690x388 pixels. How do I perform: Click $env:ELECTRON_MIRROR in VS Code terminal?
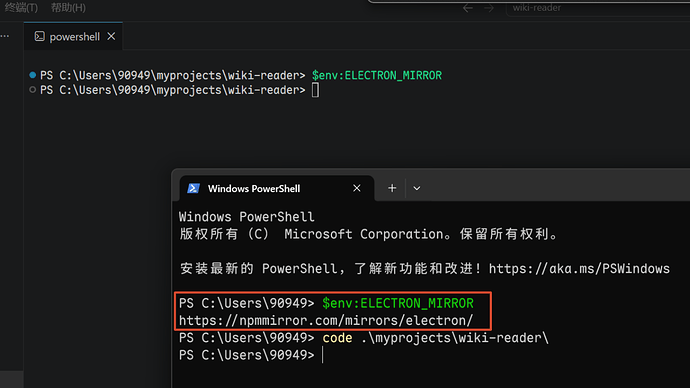(377, 75)
